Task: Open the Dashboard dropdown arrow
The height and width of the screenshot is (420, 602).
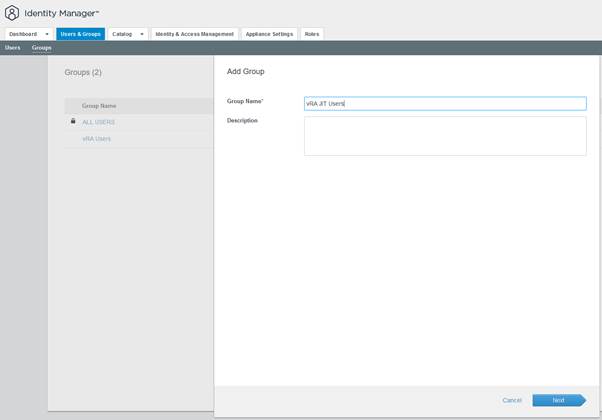Action: point(46,34)
